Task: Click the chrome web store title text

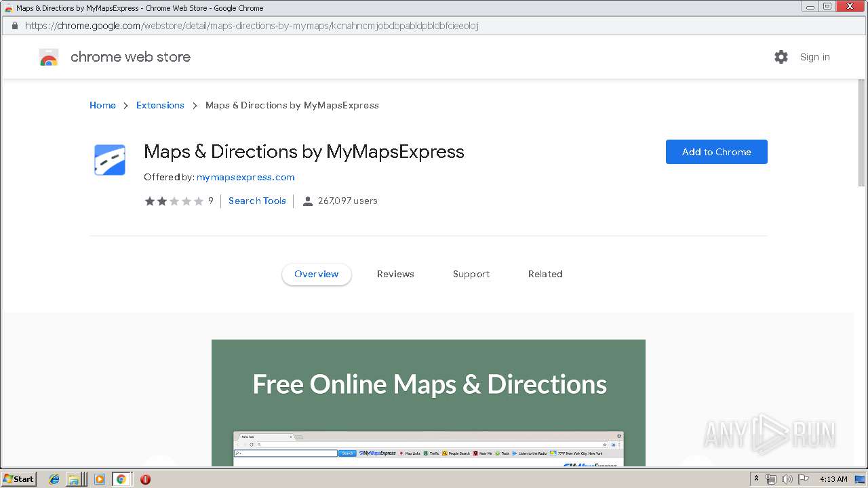Action: pos(130,58)
